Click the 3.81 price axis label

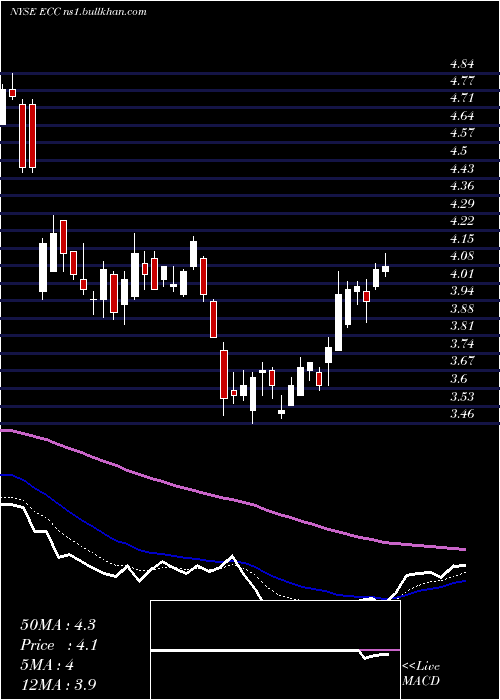pos(462,327)
